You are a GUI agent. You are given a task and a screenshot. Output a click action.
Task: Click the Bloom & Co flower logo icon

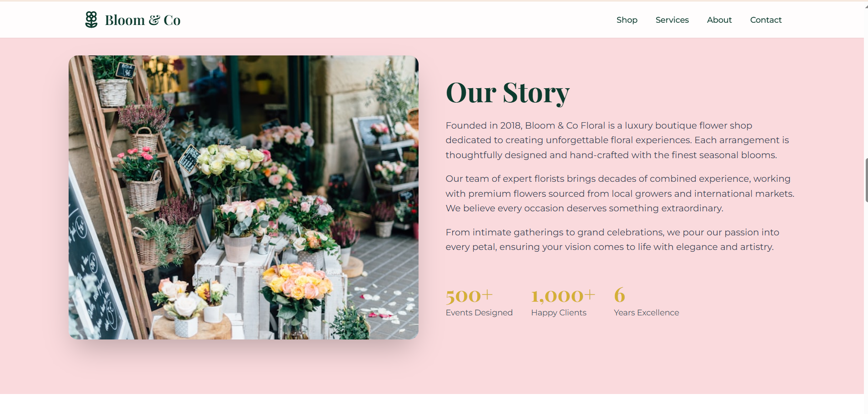(91, 20)
